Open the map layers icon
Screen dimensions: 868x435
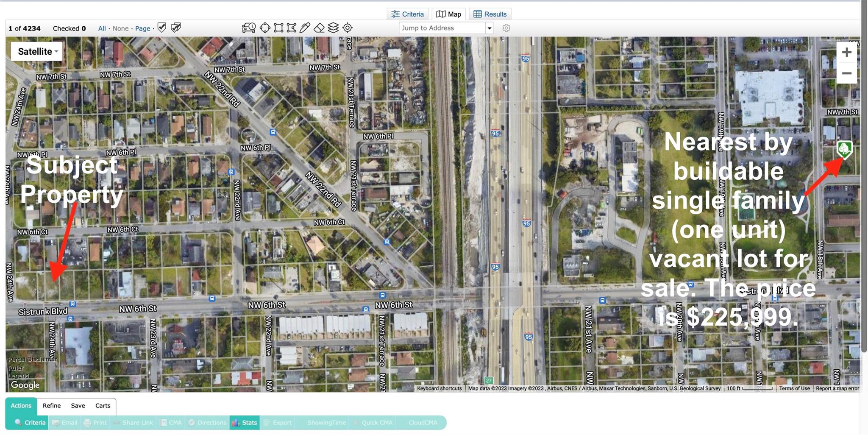tap(334, 28)
